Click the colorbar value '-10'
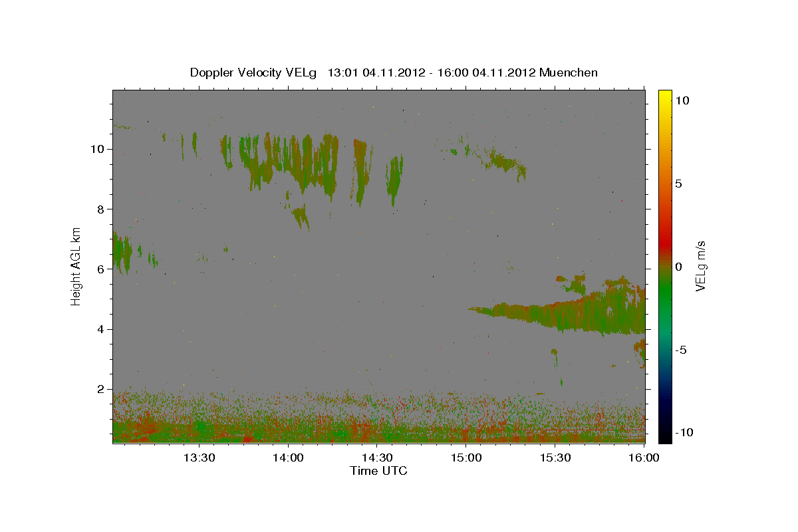 coord(684,432)
